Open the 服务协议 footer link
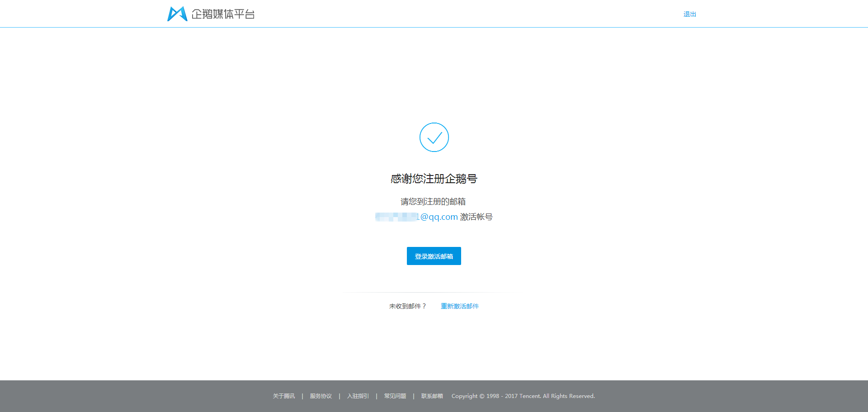 point(320,396)
